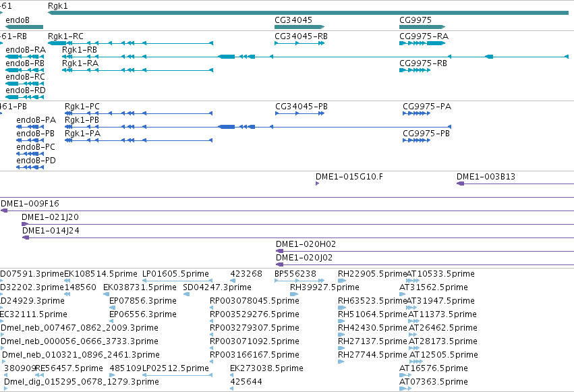
Task: Click EK273038.5prime EST label
Action: [x=266, y=368]
